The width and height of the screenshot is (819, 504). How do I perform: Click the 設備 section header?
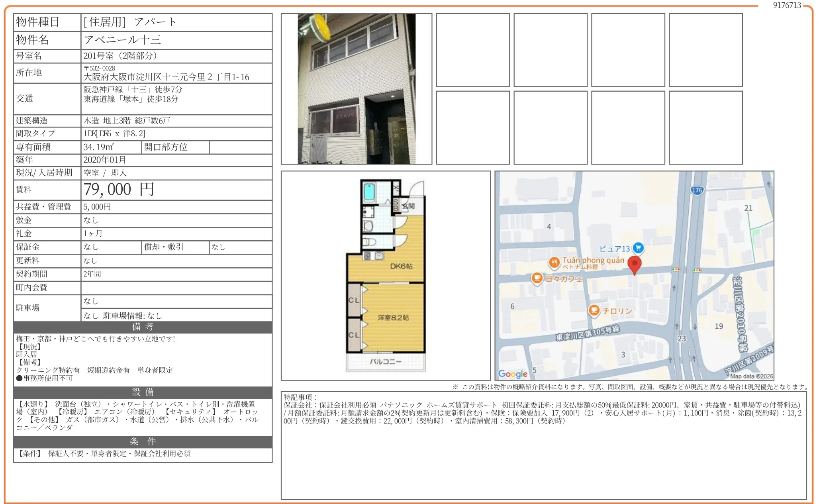pyautogui.click(x=143, y=392)
